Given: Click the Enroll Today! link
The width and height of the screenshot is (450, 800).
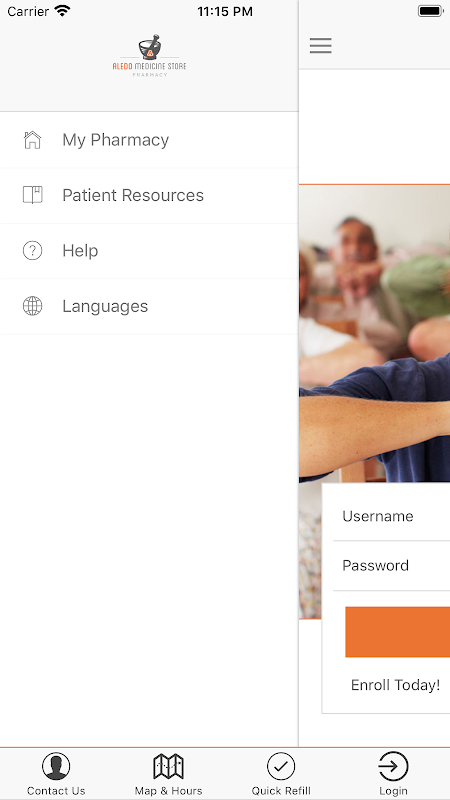Looking at the screenshot, I should point(395,685).
